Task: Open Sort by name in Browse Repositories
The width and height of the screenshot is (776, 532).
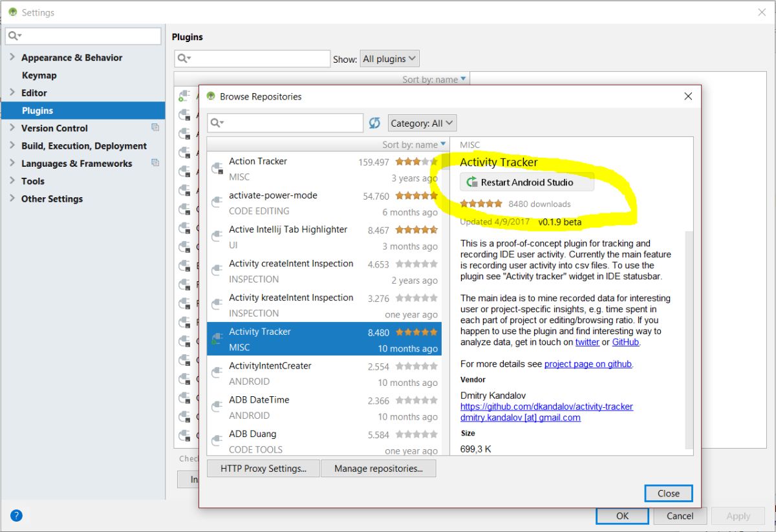Action: [414, 145]
